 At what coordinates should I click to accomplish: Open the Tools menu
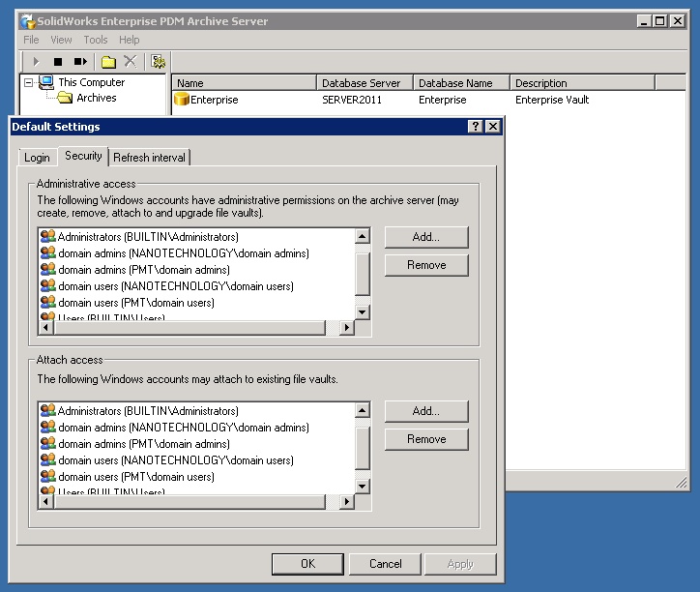[96, 40]
